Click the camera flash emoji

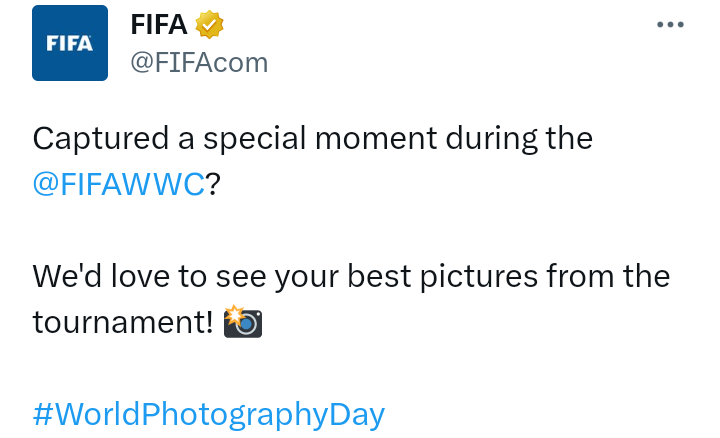[242, 322]
